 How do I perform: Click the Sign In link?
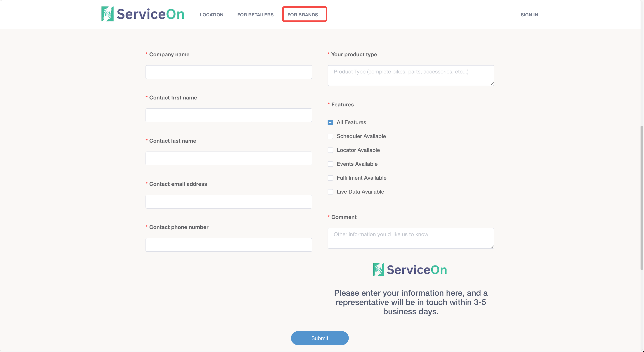click(x=529, y=15)
